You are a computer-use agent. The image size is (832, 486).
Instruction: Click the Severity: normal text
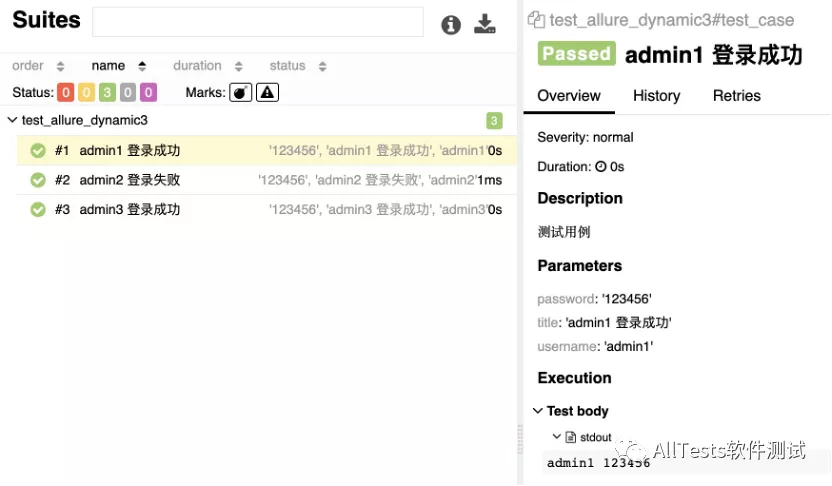point(585,137)
